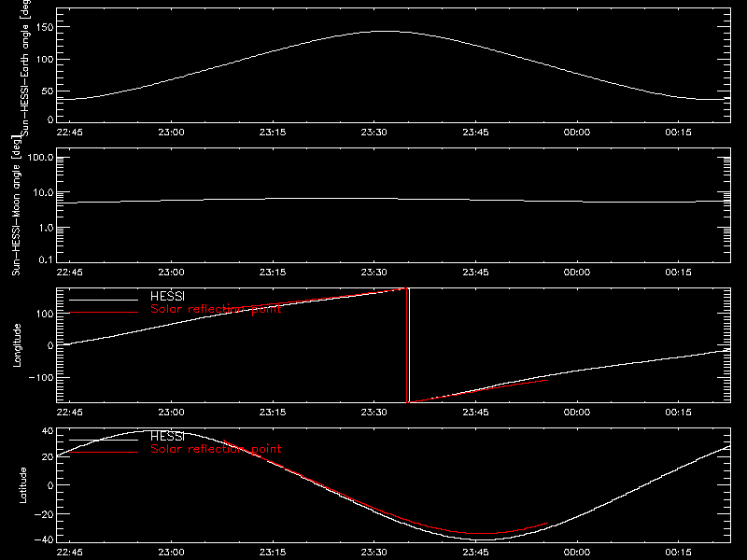Click red 'Solar reflection point' label in Longitude plot
Viewport: 747px width, 560px height.
(216, 309)
